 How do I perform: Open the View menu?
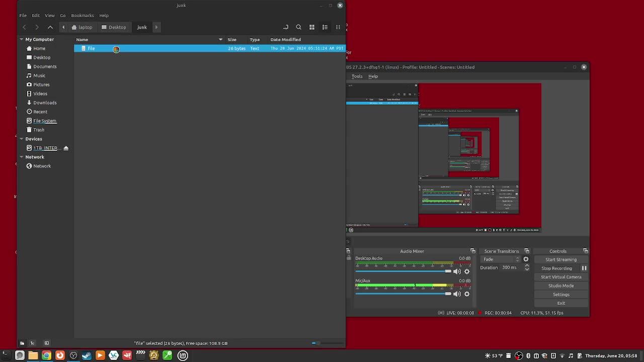click(50, 16)
